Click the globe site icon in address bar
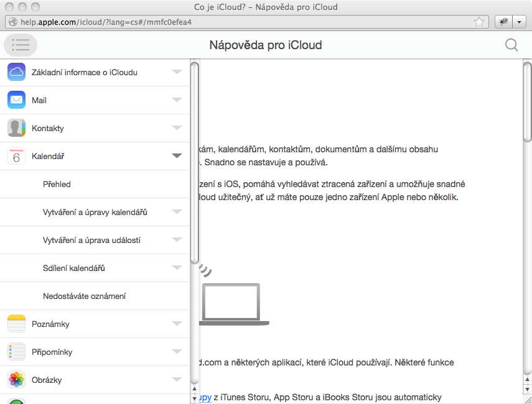Viewport: 532px width, 404px height. tap(13, 22)
